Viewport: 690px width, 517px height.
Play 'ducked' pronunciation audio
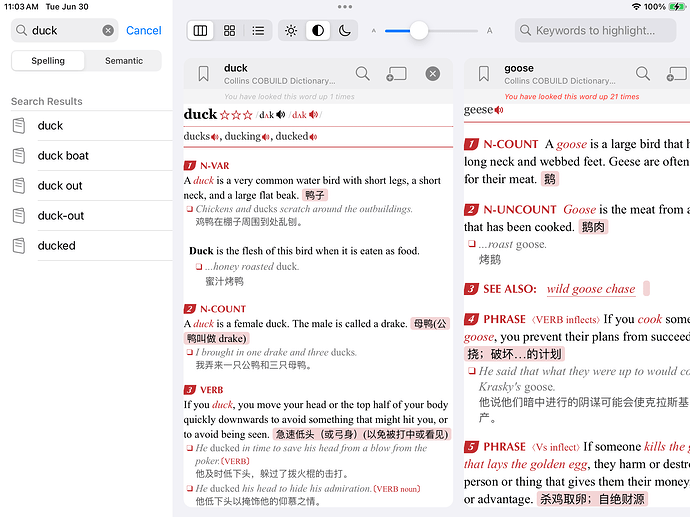(x=313, y=137)
